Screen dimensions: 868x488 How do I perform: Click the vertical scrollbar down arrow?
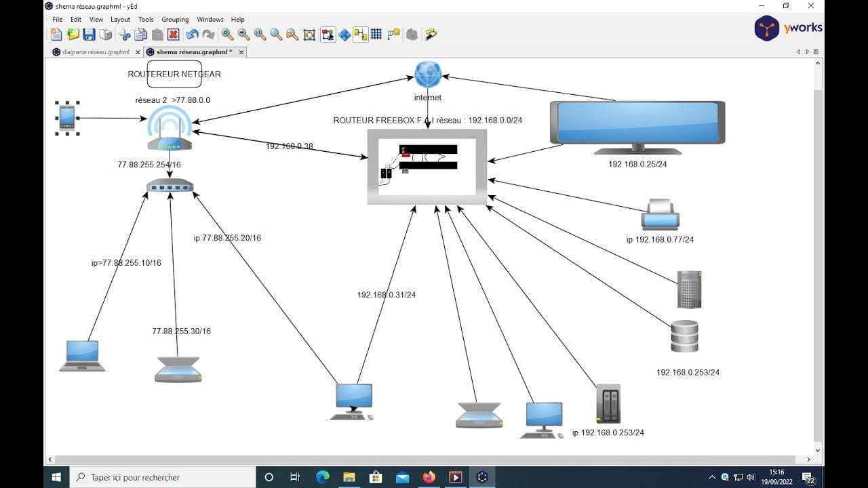click(x=817, y=449)
